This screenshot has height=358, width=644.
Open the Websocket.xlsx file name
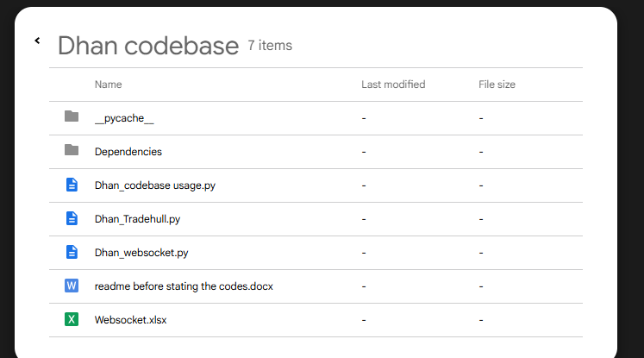(x=130, y=320)
